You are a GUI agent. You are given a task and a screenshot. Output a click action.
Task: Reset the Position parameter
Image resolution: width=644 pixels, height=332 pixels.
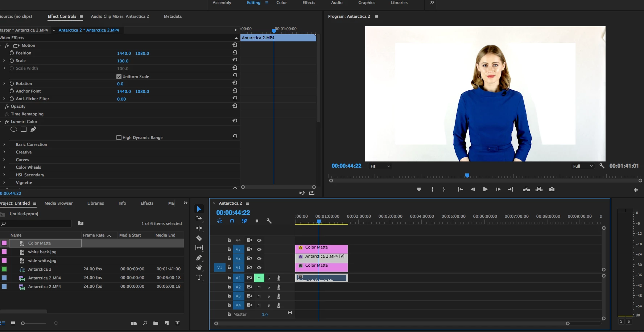coord(235,53)
